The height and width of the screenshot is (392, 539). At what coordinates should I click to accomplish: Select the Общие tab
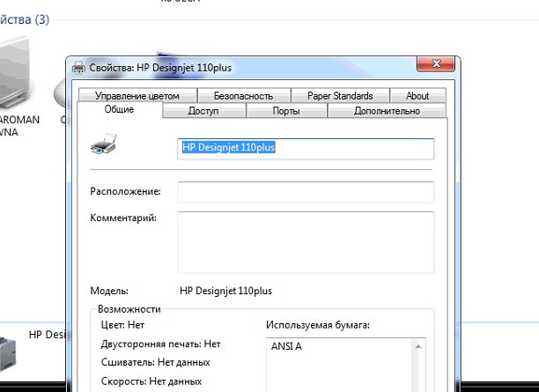[119, 110]
